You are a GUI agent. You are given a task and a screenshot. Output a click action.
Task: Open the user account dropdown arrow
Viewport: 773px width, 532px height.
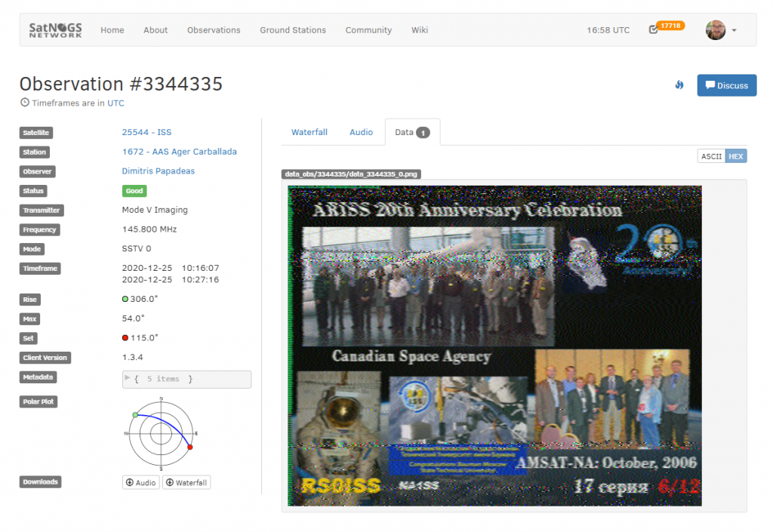pos(735,31)
